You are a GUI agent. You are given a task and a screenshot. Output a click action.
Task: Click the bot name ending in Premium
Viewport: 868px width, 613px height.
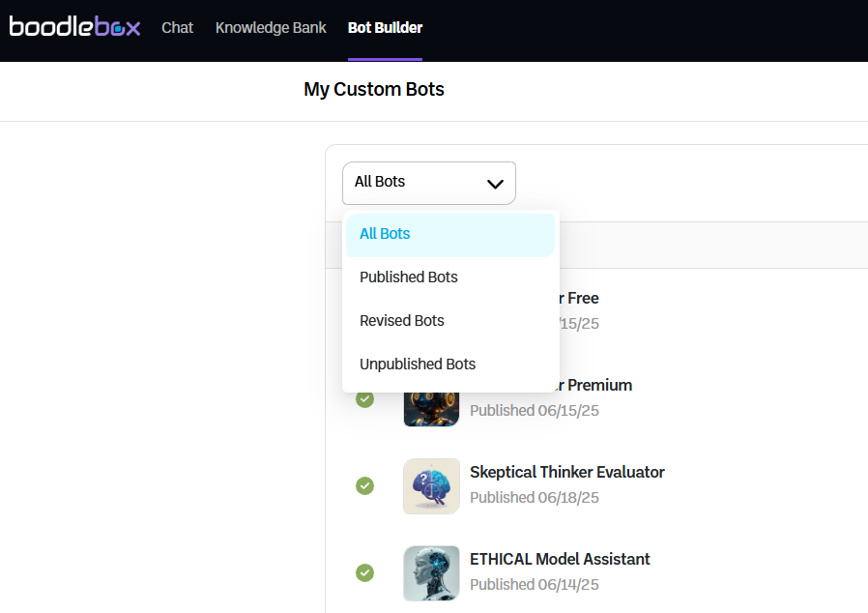[x=597, y=386]
